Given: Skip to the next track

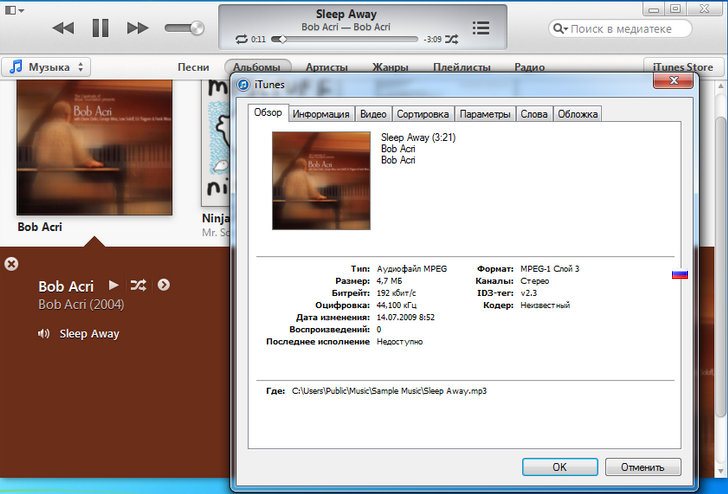Looking at the screenshot, I should 137,28.
